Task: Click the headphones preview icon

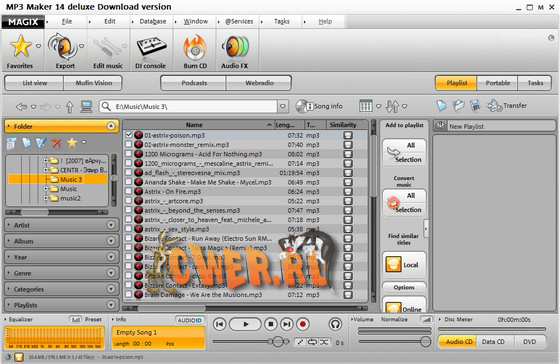Action: tap(335, 324)
